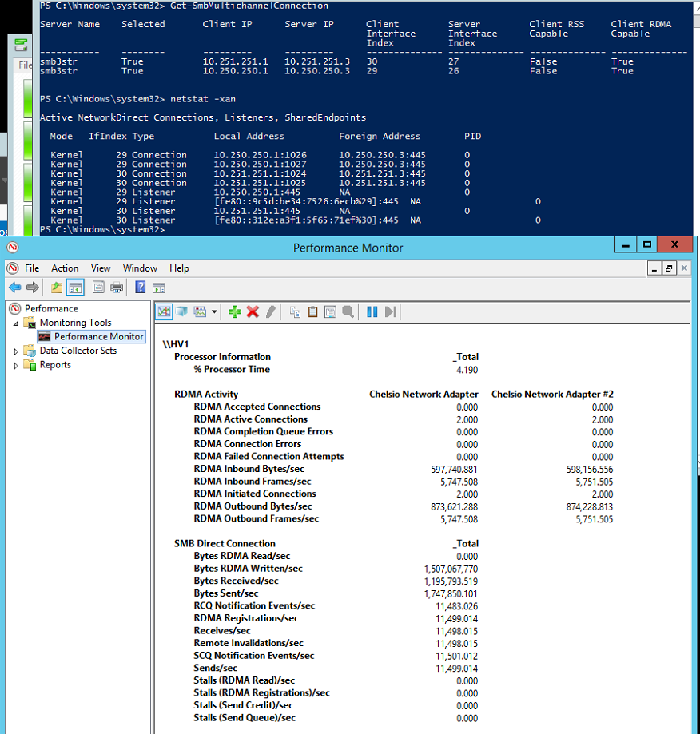The height and width of the screenshot is (734, 700).
Task: Open the Action menu
Action: 65,268
